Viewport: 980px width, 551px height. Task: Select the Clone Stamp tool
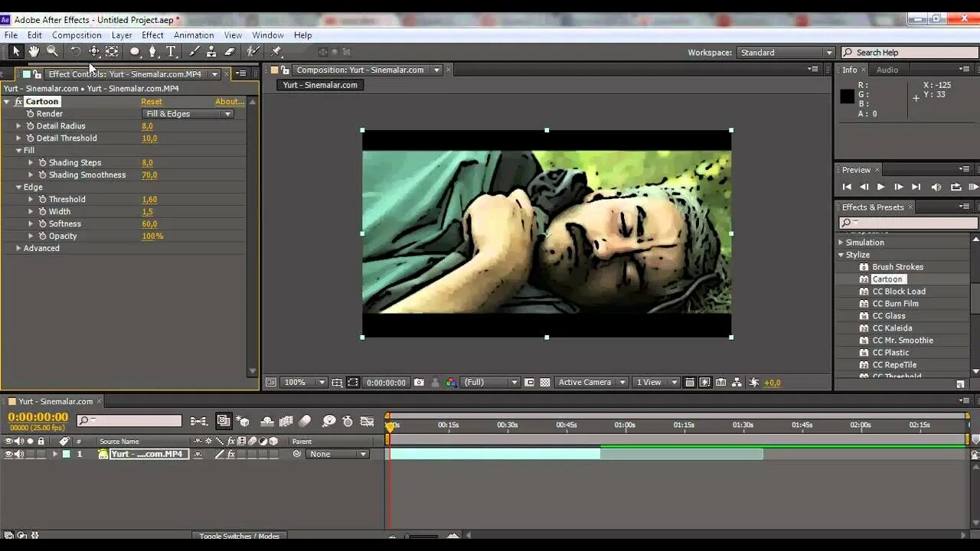pos(211,51)
